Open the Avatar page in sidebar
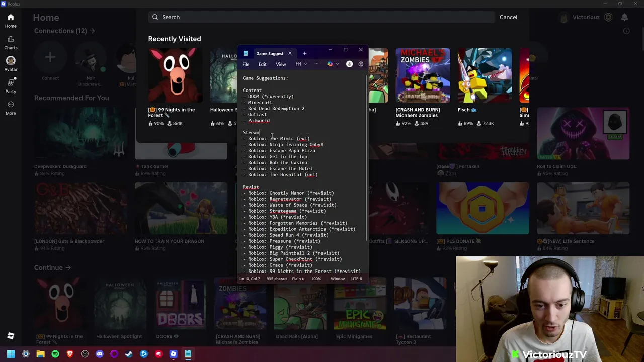Image resolution: width=644 pixels, height=362 pixels. click(x=11, y=60)
